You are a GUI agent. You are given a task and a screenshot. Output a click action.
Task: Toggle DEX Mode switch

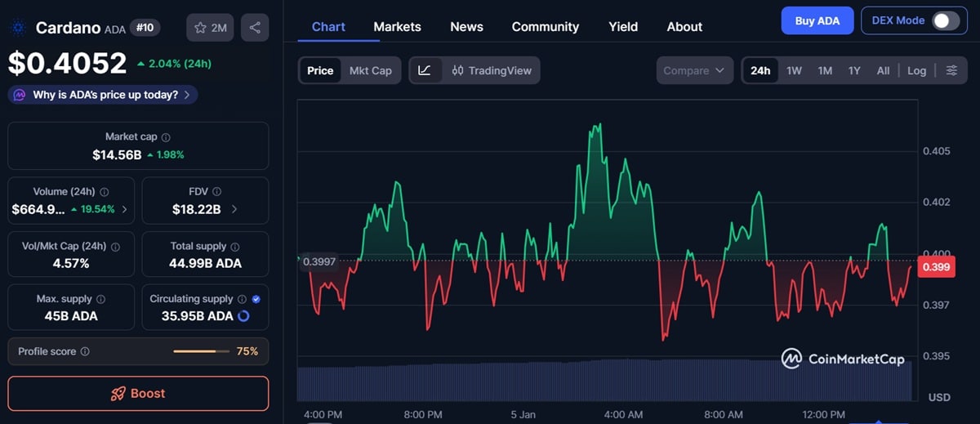[946, 20]
